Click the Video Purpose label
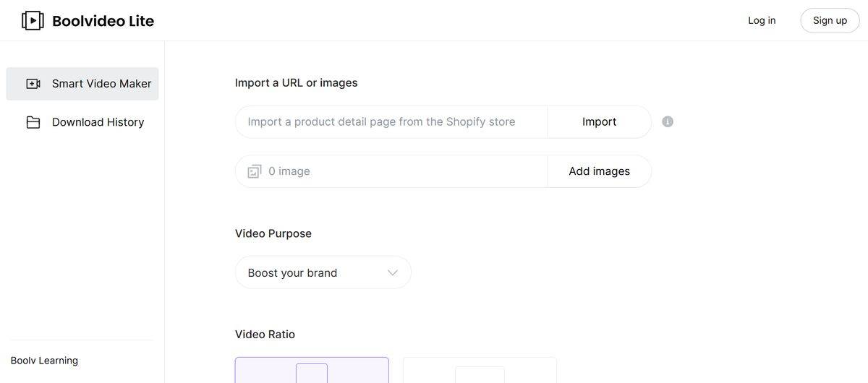The width and height of the screenshot is (868, 383). coord(273,233)
